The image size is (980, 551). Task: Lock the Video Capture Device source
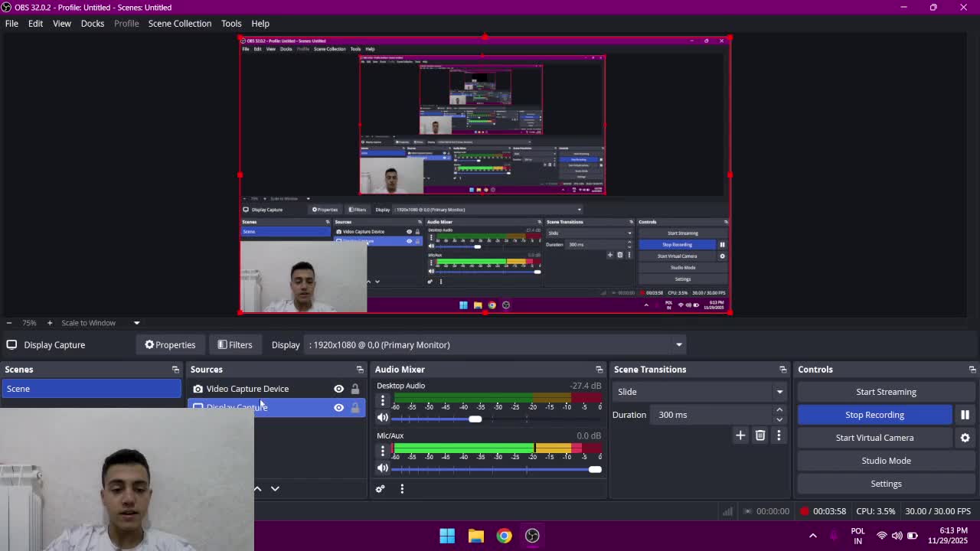point(354,389)
